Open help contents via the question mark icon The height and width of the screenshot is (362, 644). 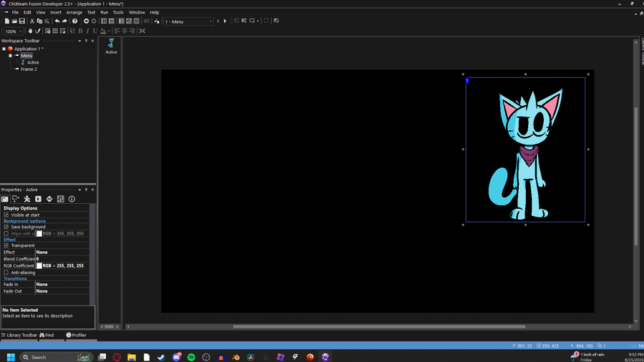tap(74, 21)
